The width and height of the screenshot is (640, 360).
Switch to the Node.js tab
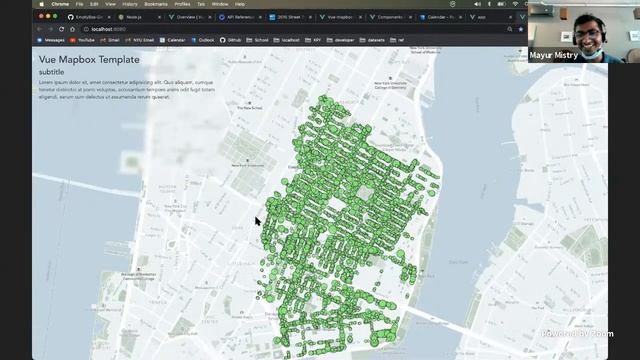[139, 17]
